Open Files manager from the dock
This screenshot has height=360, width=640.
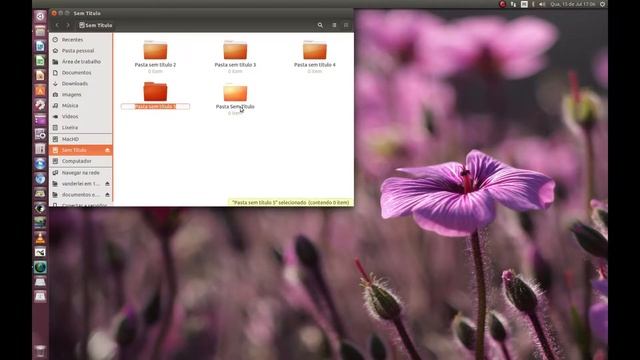(x=40, y=31)
